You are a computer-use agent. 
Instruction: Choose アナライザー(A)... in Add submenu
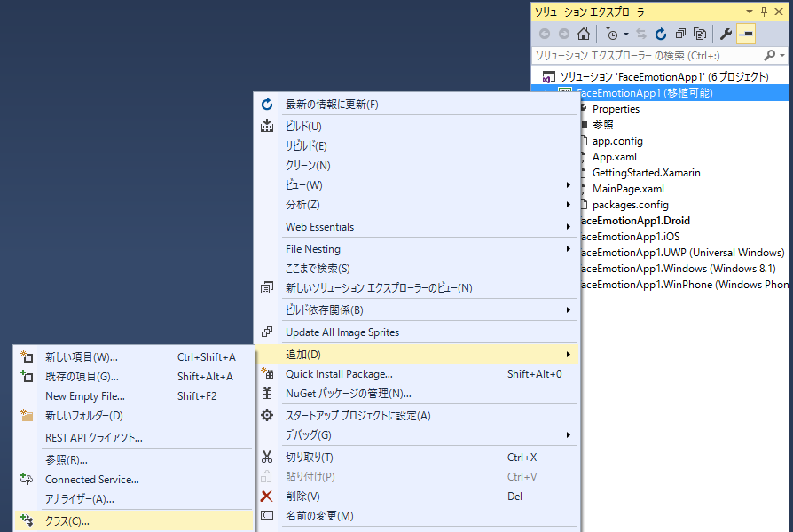[x=134, y=499]
